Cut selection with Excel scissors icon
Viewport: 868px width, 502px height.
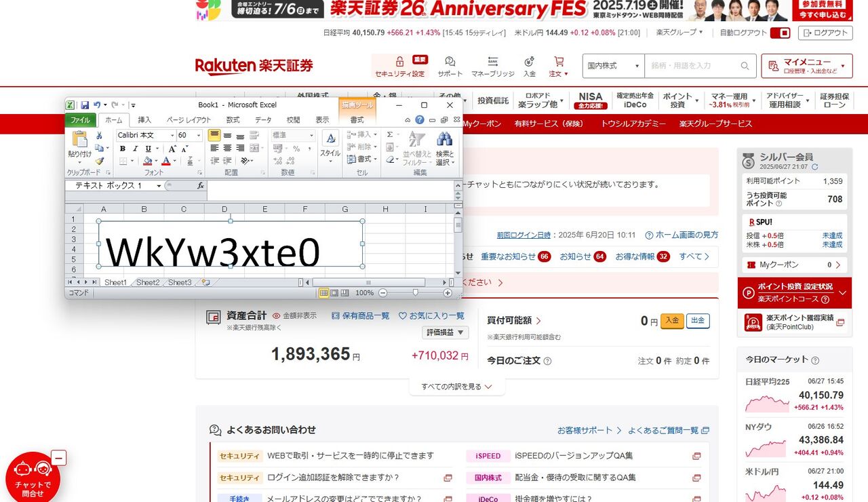pos(99,136)
